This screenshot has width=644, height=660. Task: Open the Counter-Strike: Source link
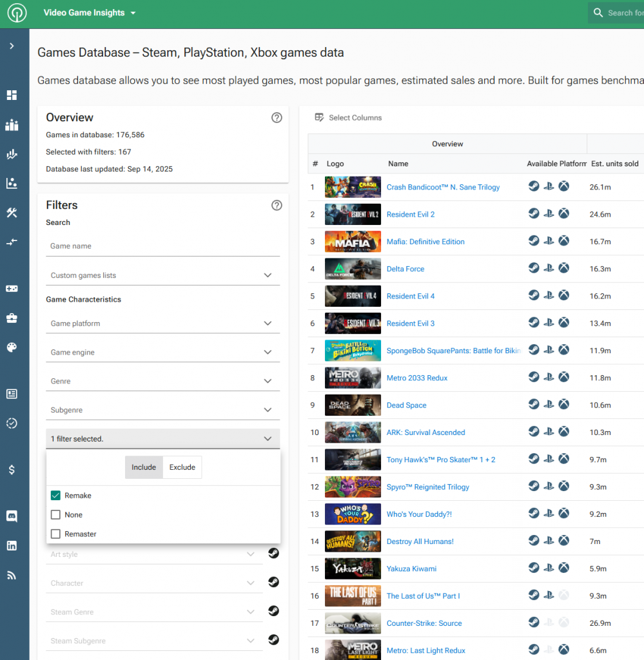(424, 623)
